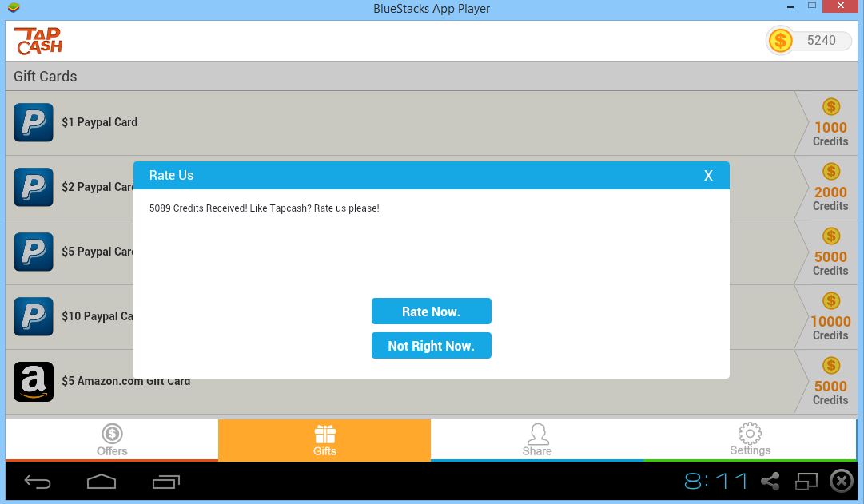Select the $2 Paypal Card icon
Image resolution: width=864 pixels, height=504 pixels.
(x=34, y=187)
